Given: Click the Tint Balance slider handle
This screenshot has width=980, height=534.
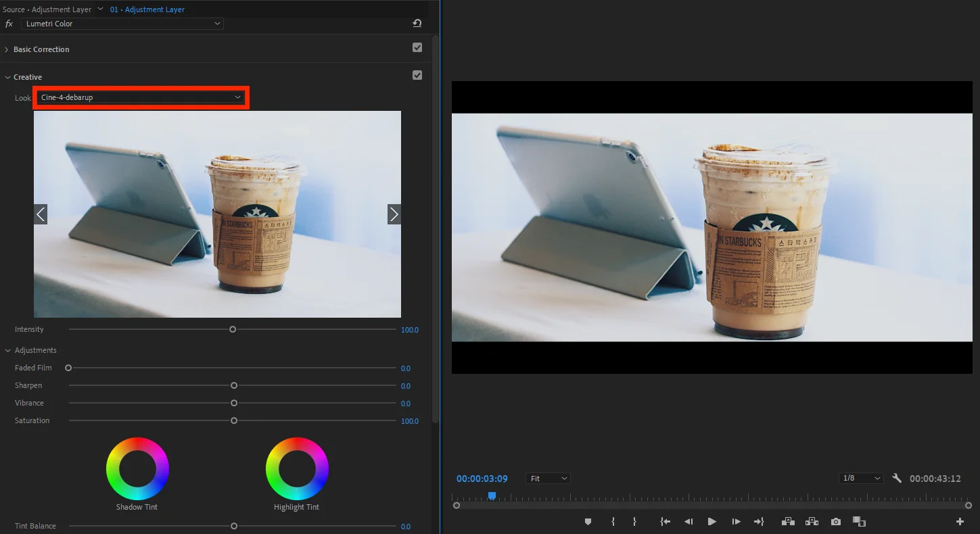Looking at the screenshot, I should point(234,526).
